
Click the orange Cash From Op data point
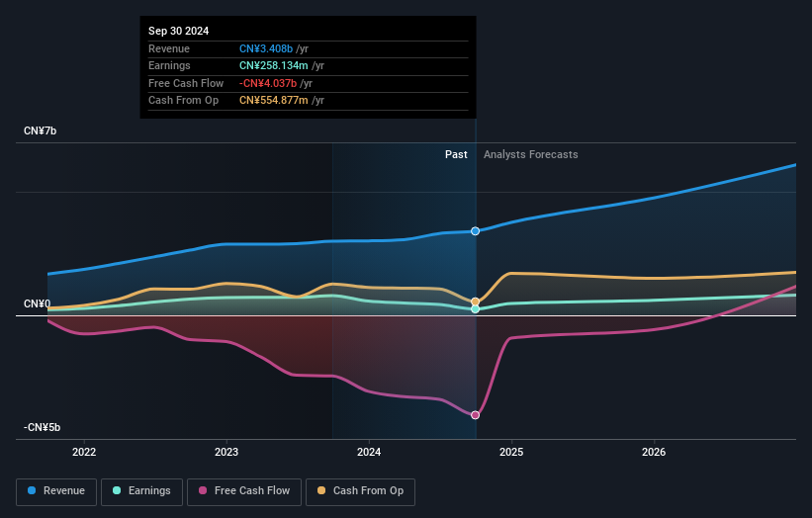(x=475, y=302)
